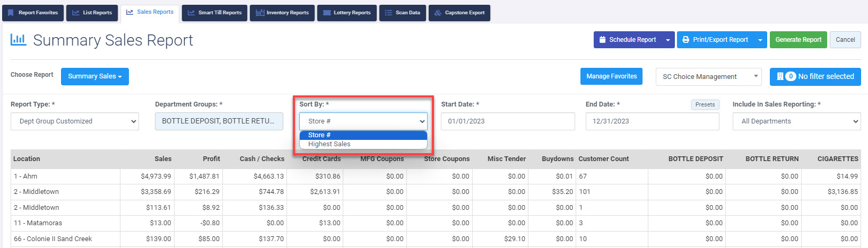Click the Sort By combo box
868x248 pixels.
(x=363, y=121)
